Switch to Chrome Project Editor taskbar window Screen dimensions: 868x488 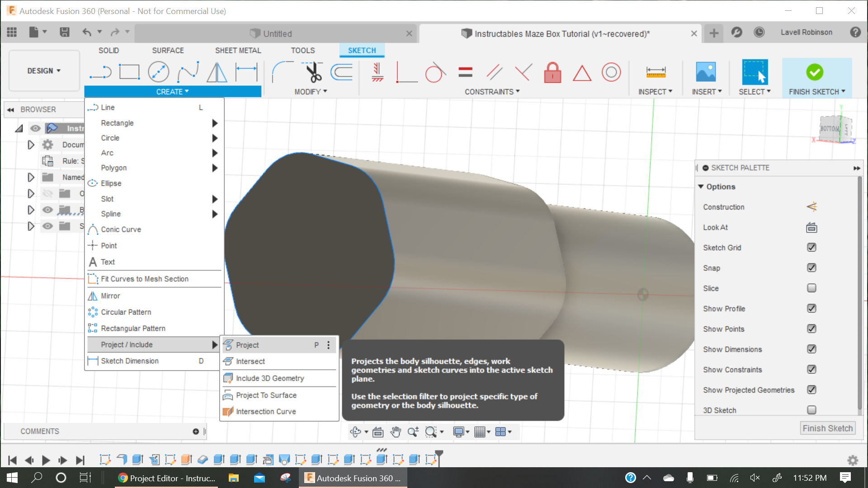[166, 478]
